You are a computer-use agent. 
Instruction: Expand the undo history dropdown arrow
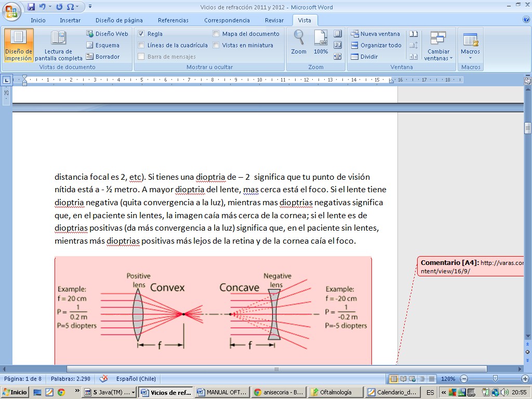click(x=50, y=7)
